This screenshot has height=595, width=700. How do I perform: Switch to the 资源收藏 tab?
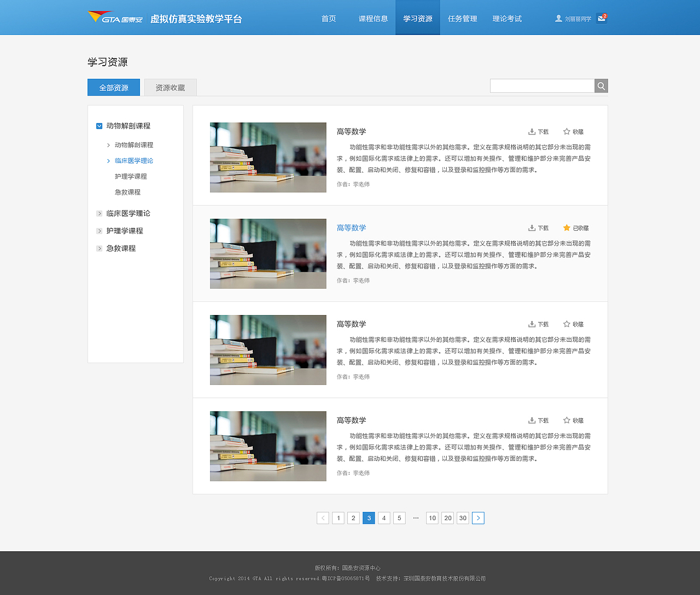[x=170, y=87]
